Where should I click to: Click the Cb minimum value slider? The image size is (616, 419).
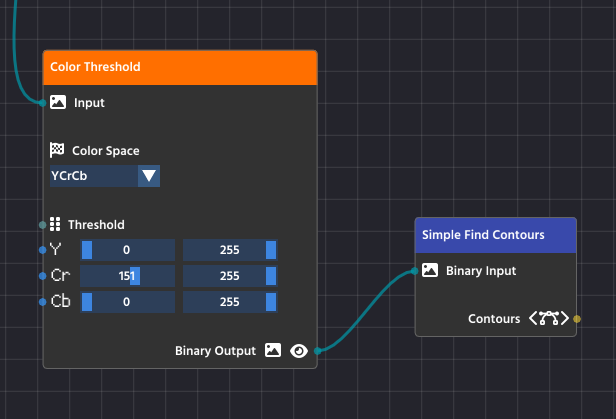pyautogui.click(x=127, y=302)
